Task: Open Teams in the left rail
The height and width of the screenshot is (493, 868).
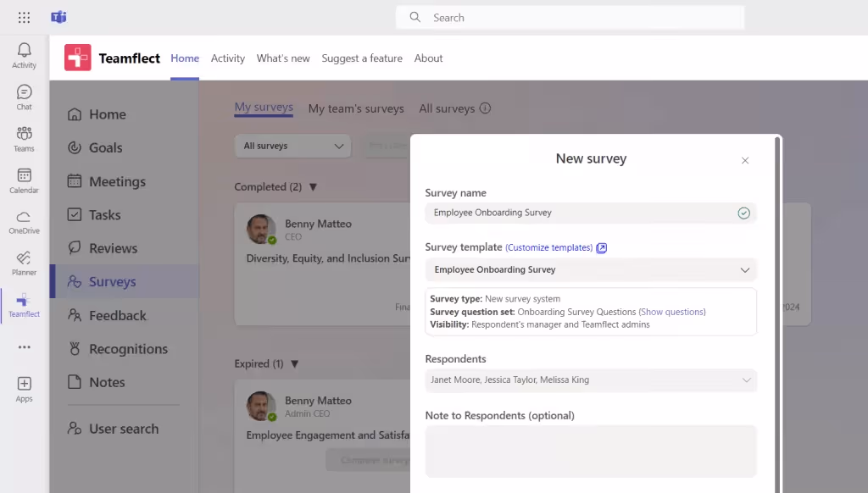Action: [x=25, y=139]
